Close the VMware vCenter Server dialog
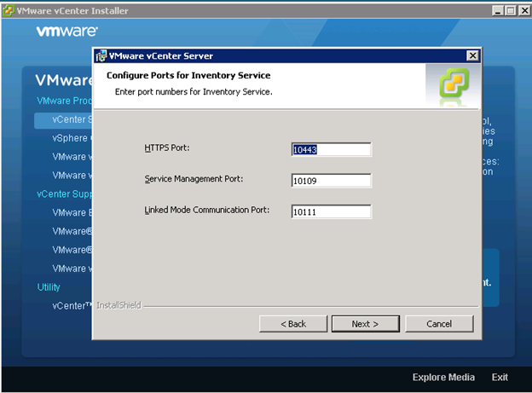This screenshot has height=393, width=532. pos(472,55)
